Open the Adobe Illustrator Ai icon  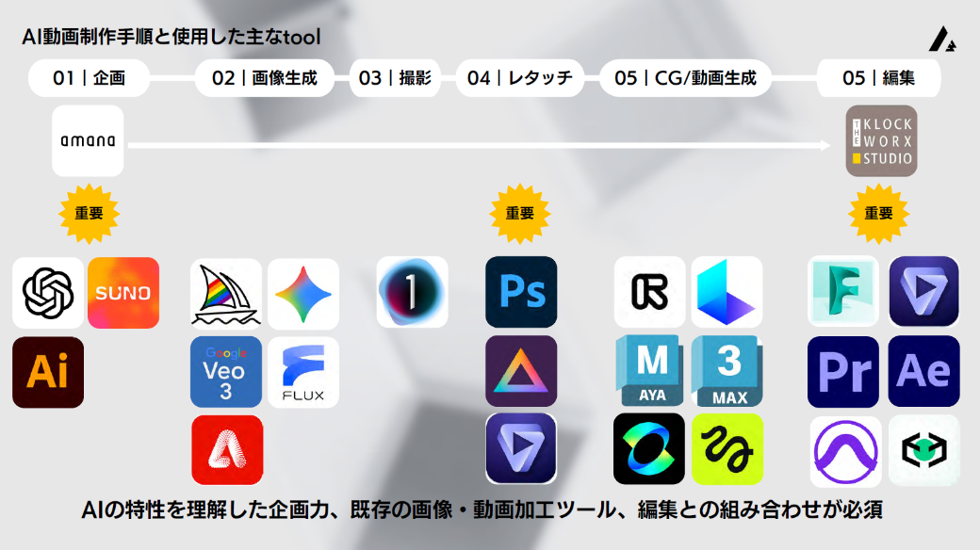tap(48, 372)
